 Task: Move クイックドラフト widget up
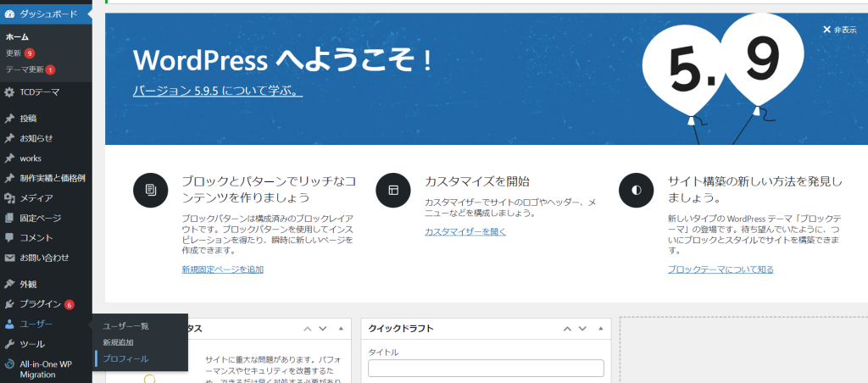(x=567, y=329)
